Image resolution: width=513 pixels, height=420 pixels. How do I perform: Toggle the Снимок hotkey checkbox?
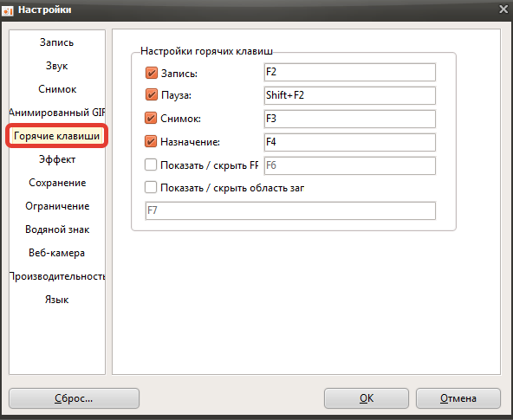pyautogui.click(x=151, y=118)
